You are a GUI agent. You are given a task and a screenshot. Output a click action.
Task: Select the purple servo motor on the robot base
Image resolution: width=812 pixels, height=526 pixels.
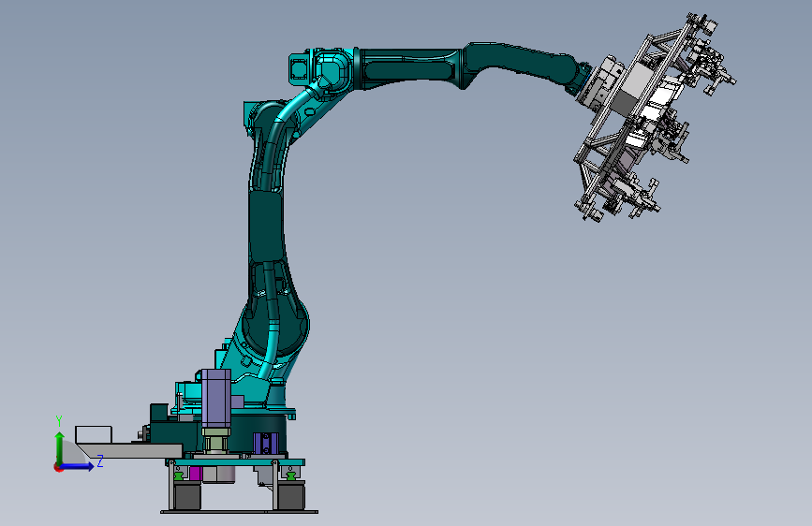pyautogui.click(x=216, y=398)
